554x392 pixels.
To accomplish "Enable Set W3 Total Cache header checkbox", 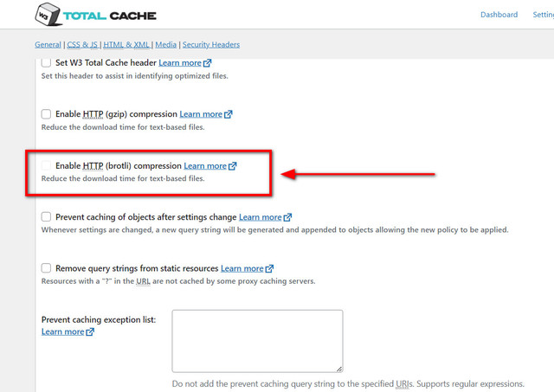I will point(46,62).
